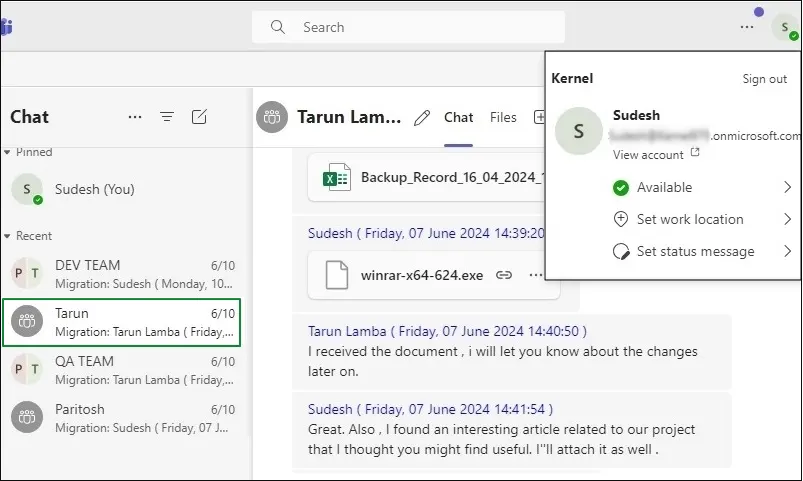803x481 pixels.
Task: Open Backup_Record_16_04_2024 Excel attachment
Action: tap(426, 178)
